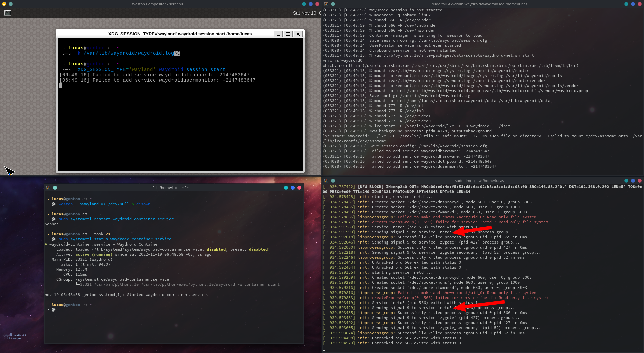The width and height of the screenshot is (644, 353).
Task: Click the Kitty icon on the waydroid.log tail window
Action: (x=327, y=4)
